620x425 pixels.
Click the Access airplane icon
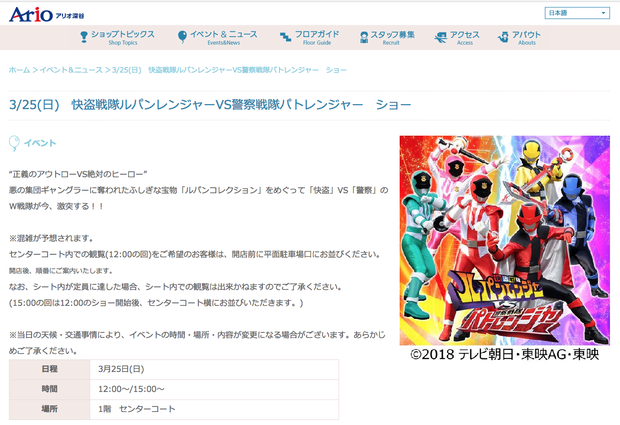pos(440,38)
